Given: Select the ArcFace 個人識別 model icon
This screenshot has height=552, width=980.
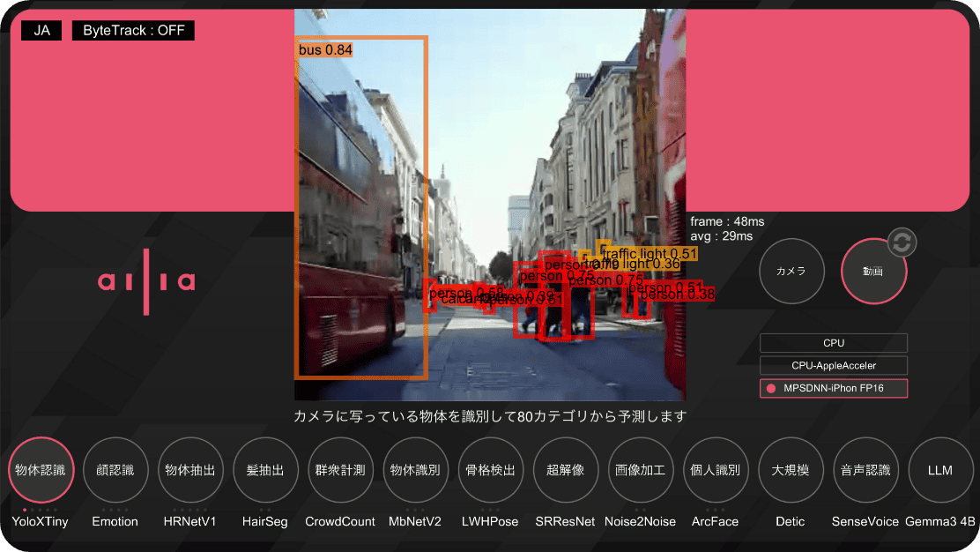Looking at the screenshot, I should click(715, 470).
